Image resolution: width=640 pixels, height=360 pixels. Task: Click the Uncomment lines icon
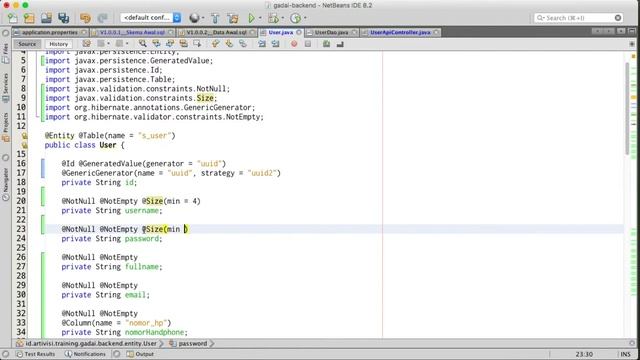tap(340, 44)
